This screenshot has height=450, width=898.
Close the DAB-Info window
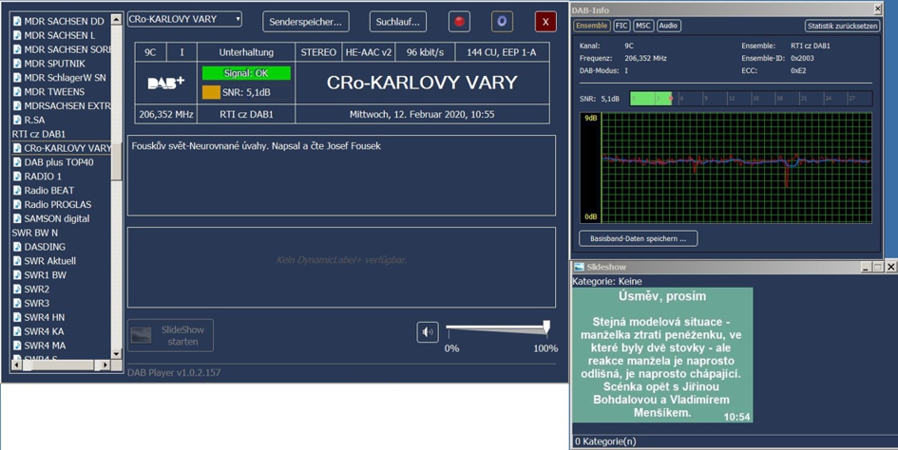877,9
